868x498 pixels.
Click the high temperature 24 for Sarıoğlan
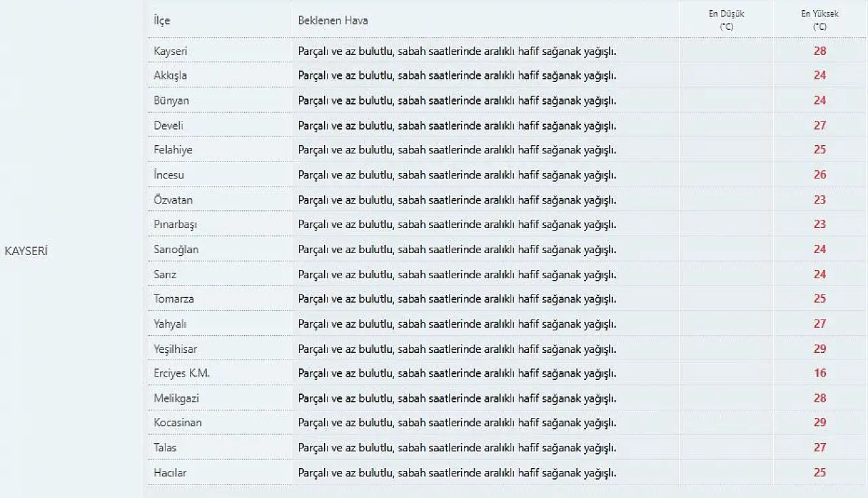[x=820, y=250]
